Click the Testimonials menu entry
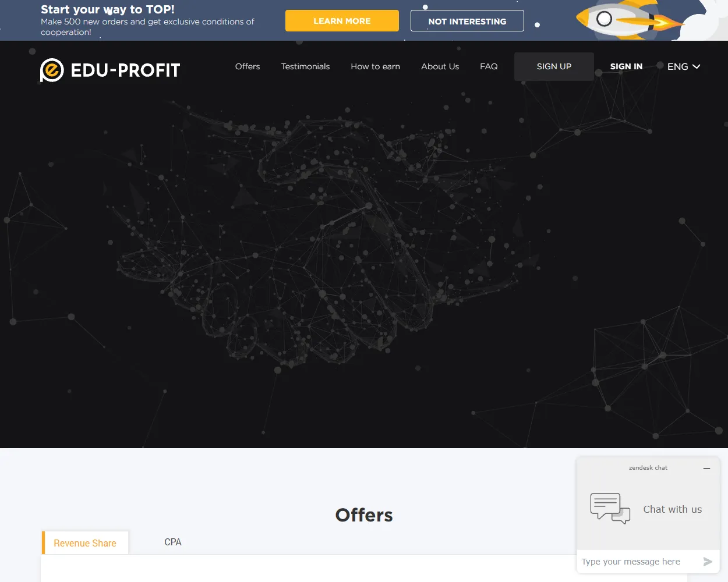Viewport: 728px width, 582px height. point(305,66)
